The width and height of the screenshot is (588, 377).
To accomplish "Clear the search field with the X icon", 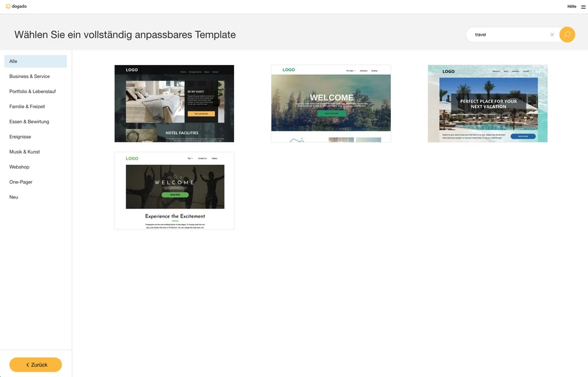I will coord(552,35).
